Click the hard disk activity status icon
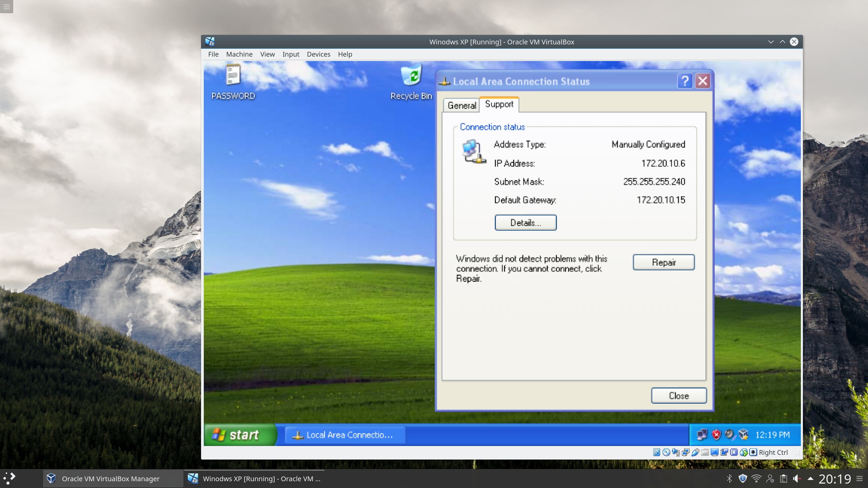The width and height of the screenshot is (868, 488). [656, 452]
